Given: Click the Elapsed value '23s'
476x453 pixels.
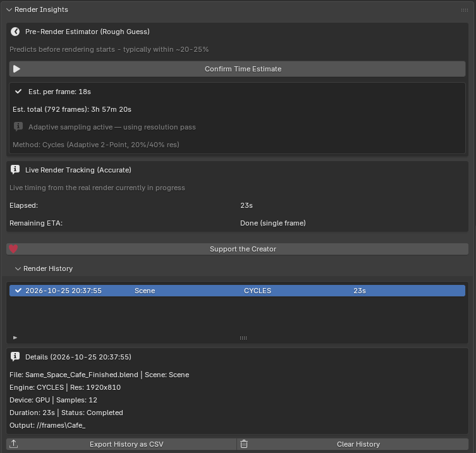Looking at the screenshot, I should point(247,205).
